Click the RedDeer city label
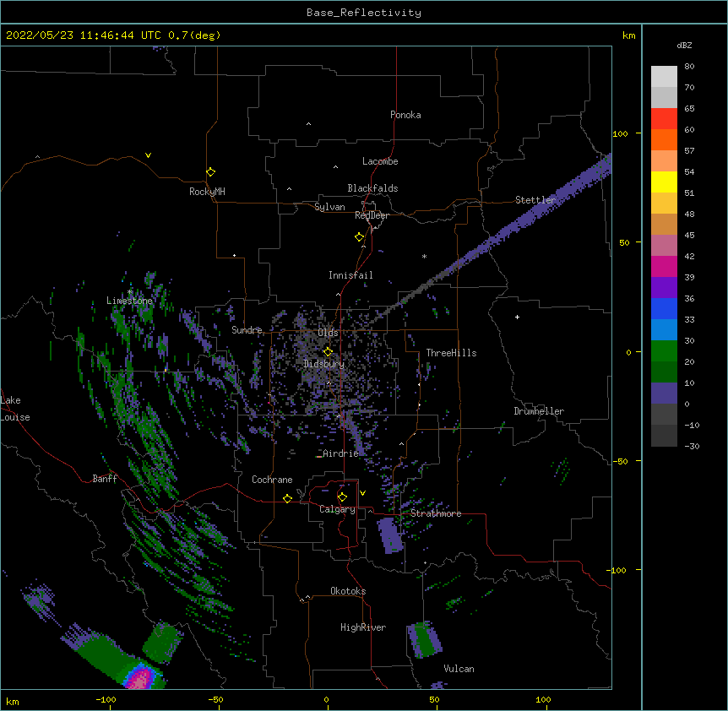 (x=372, y=215)
